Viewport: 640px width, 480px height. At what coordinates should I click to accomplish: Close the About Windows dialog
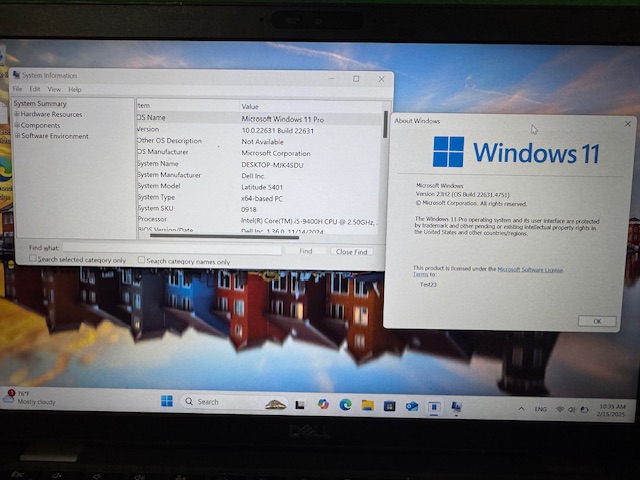point(628,123)
